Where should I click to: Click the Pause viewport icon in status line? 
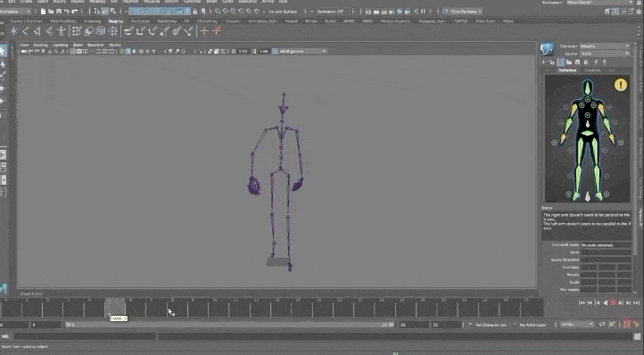(x=423, y=12)
